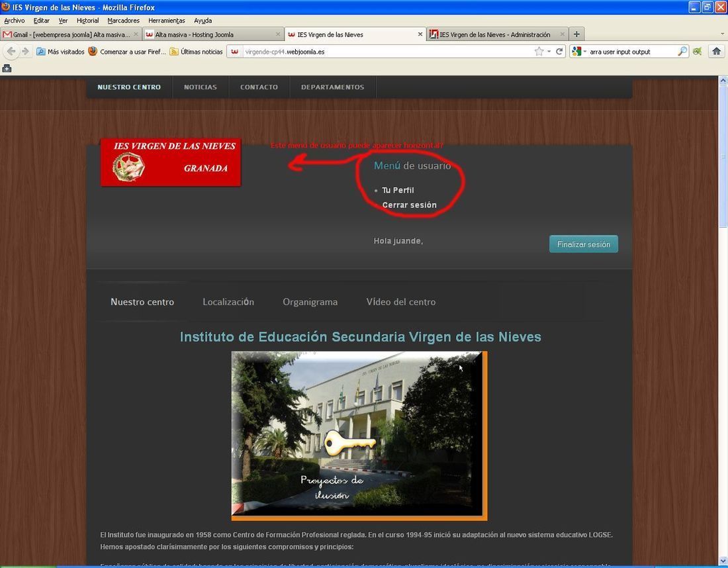Open the Ayuda menu

coord(203,21)
